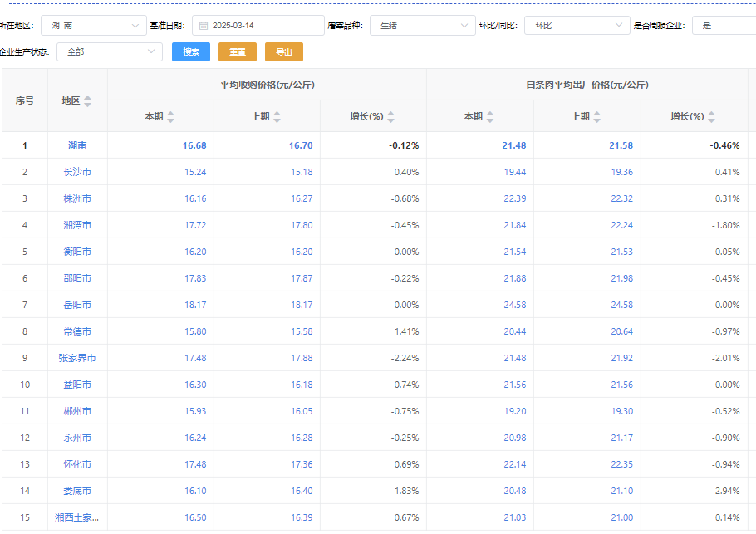The width and height of the screenshot is (756, 534).
Task: Open the 是否周报企业 dropdown
Action: pyautogui.click(x=723, y=26)
